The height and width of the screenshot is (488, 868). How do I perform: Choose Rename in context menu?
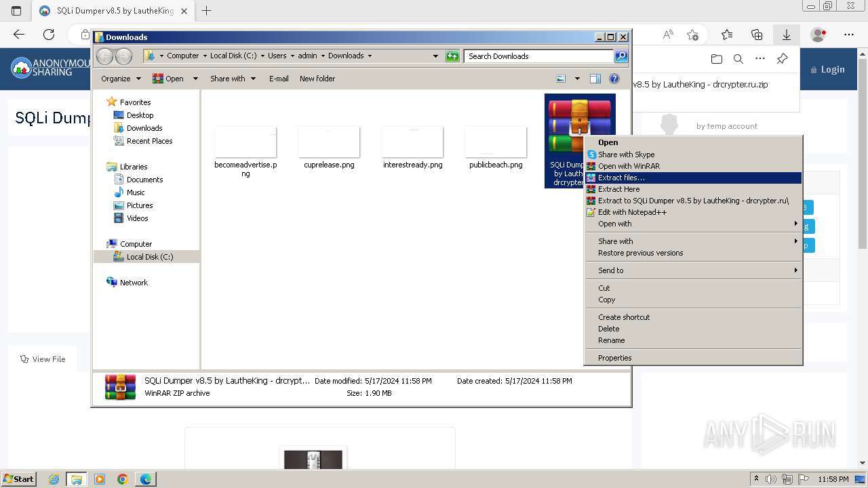tap(693, 340)
